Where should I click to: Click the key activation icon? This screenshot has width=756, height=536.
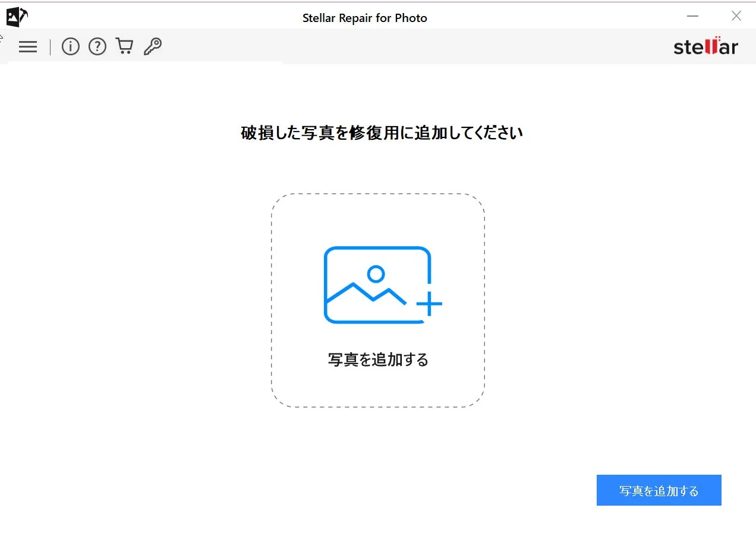tap(153, 46)
